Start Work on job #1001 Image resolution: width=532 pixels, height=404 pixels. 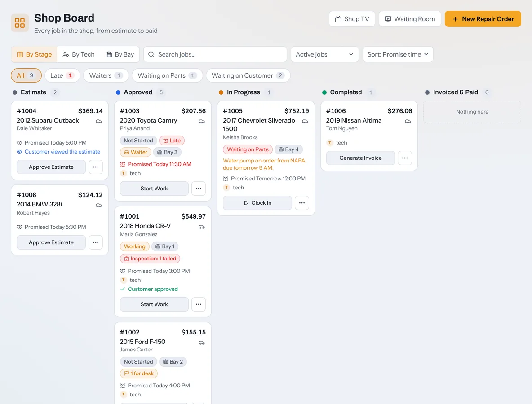click(x=154, y=304)
